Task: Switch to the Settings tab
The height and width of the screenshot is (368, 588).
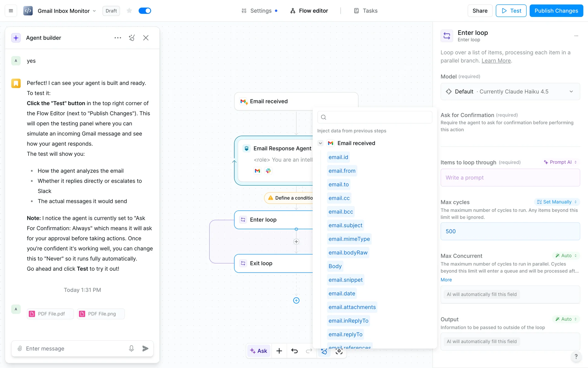Action: 260,11
